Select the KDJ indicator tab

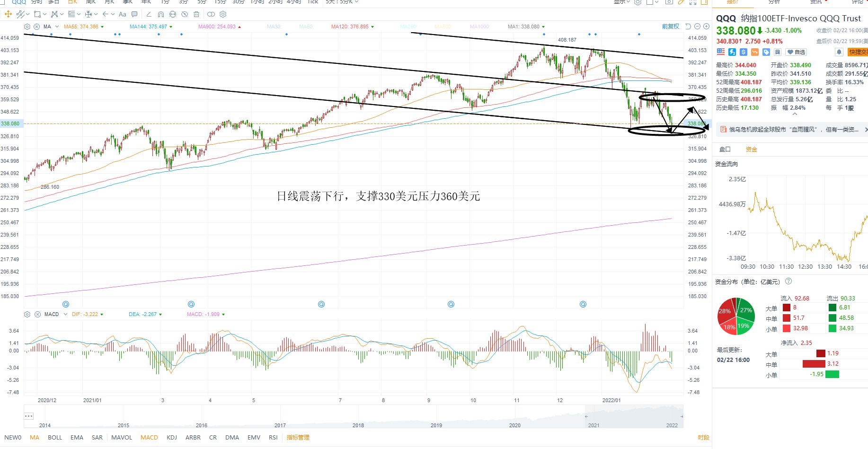pos(172,438)
